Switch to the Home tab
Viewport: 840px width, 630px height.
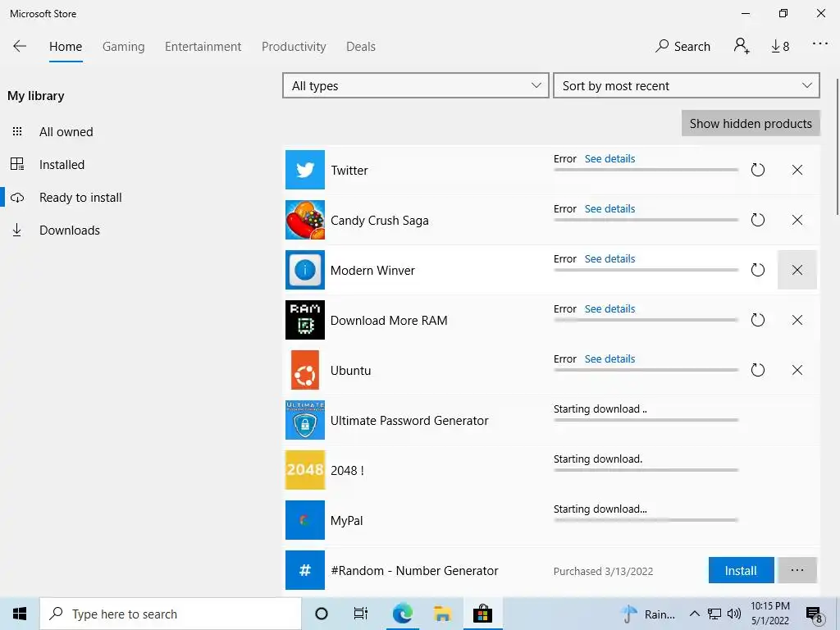(66, 47)
